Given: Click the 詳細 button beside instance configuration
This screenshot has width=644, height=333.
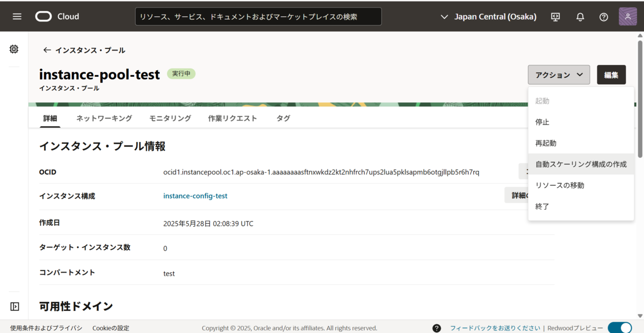Looking at the screenshot, I should [x=516, y=195].
